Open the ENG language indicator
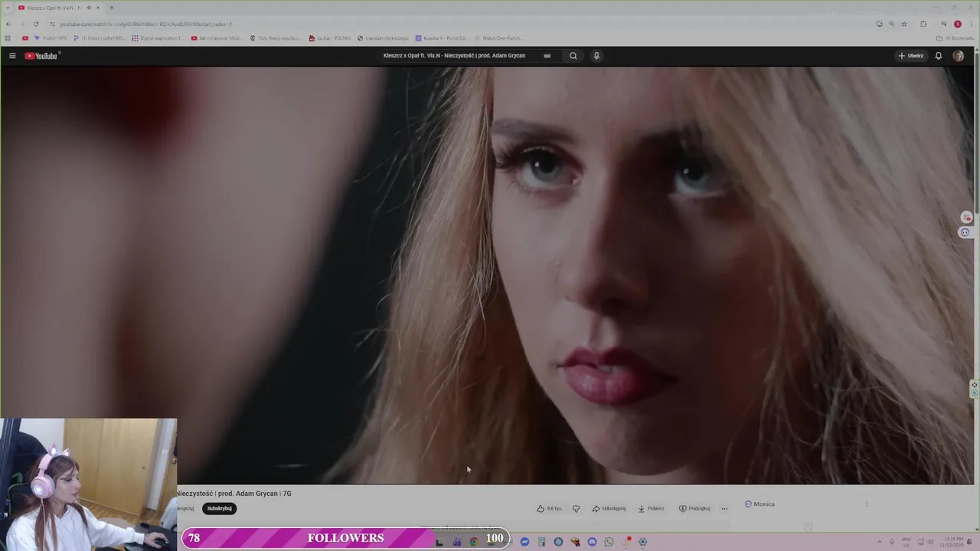The width and height of the screenshot is (980, 551). 906,542
